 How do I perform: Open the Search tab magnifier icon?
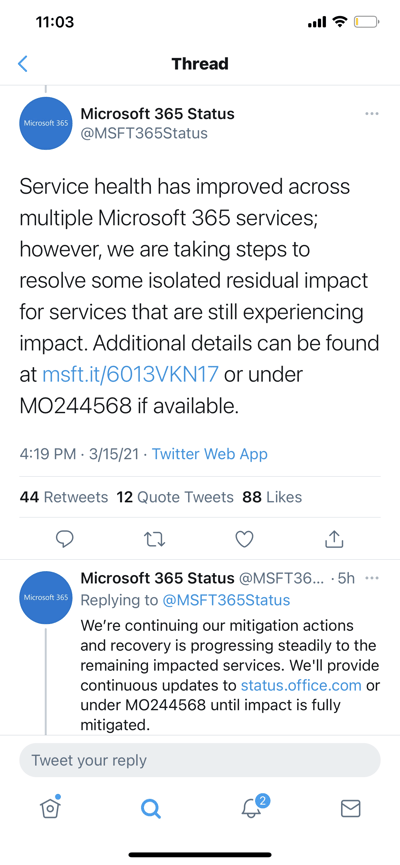click(x=150, y=808)
